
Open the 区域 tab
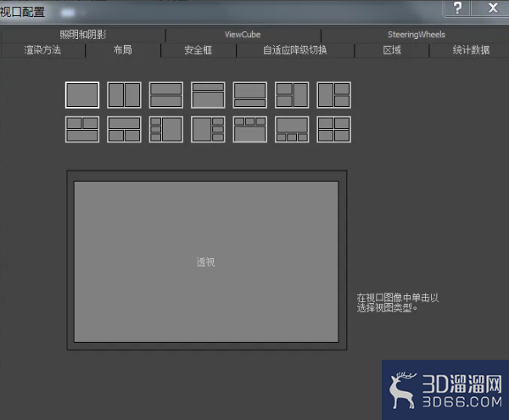tap(392, 50)
